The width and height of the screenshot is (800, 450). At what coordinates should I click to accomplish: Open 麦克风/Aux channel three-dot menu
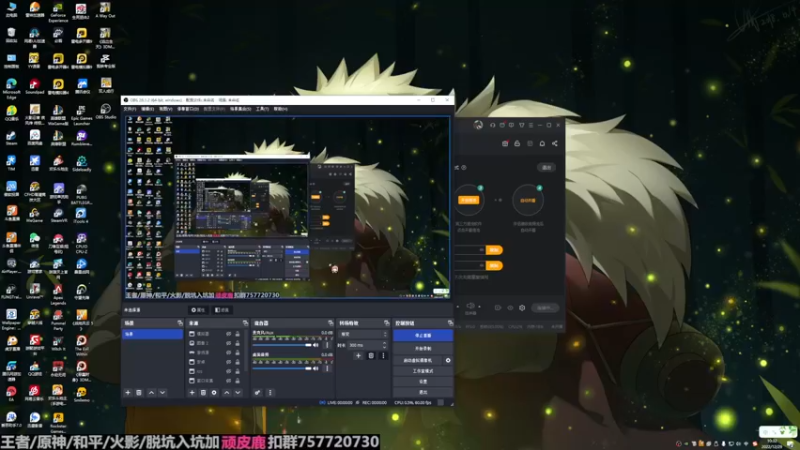[327, 345]
